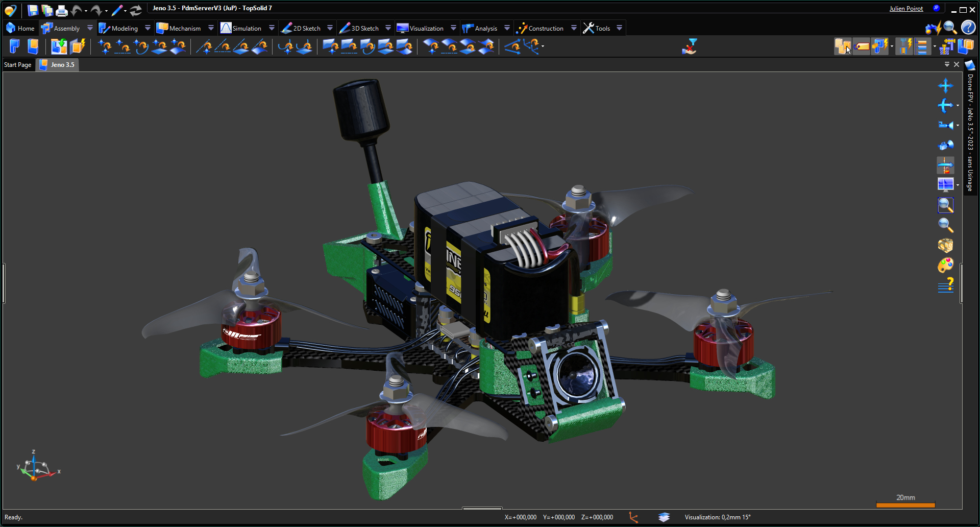Click the first point-constraint positioning icon
The width and height of the screenshot is (980, 527).
click(x=105, y=46)
